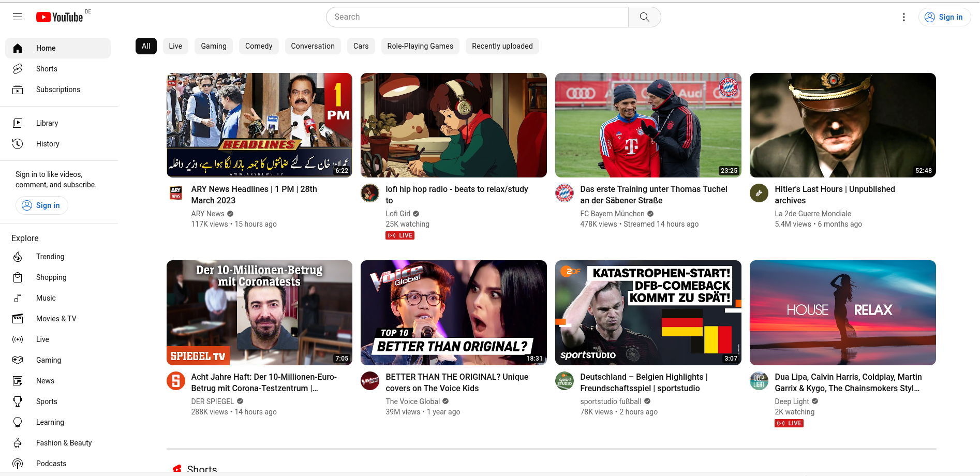Switch to Role-Playing Games category

pos(420,46)
